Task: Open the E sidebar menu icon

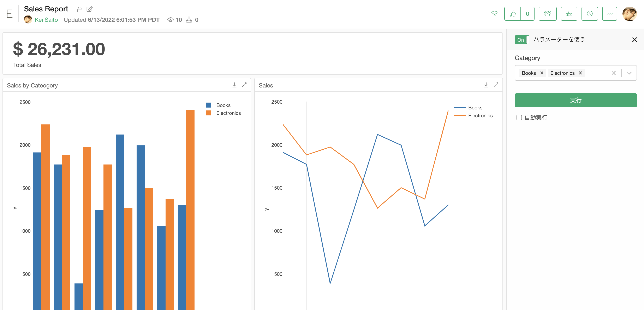Action: pyautogui.click(x=10, y=14)
